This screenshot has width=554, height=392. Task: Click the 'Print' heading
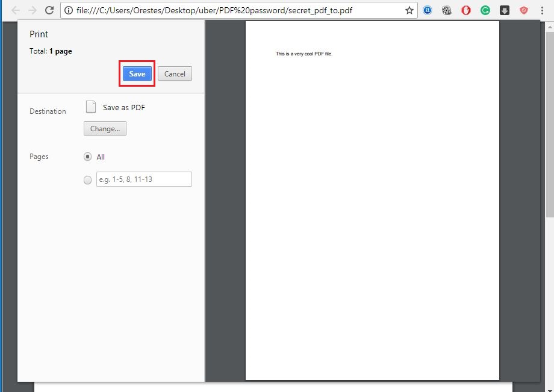pyautogui.click(x=39, y=34)
